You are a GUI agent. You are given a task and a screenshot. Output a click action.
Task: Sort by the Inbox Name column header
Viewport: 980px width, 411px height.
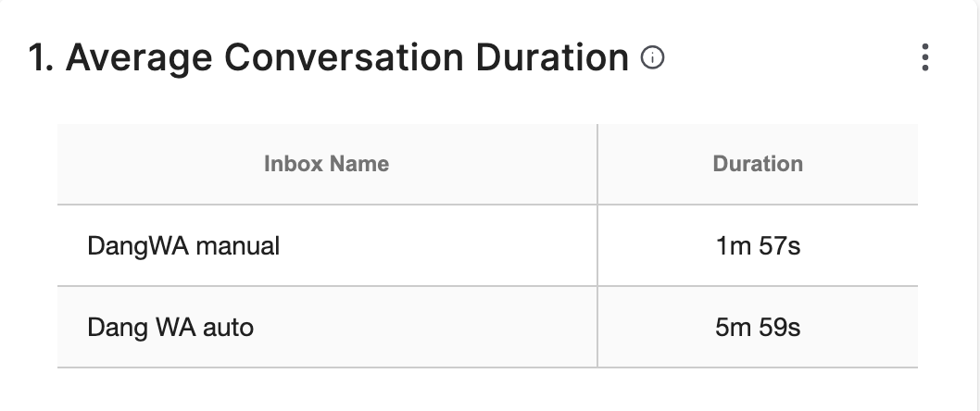coord(326,164)
